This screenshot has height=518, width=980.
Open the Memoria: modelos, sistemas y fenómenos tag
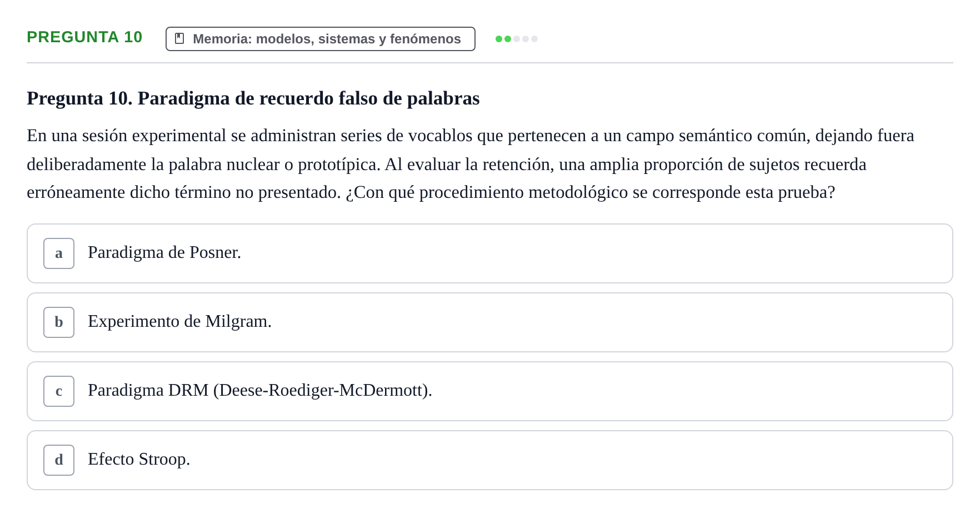pyautogui.click(x=321, y=39)
